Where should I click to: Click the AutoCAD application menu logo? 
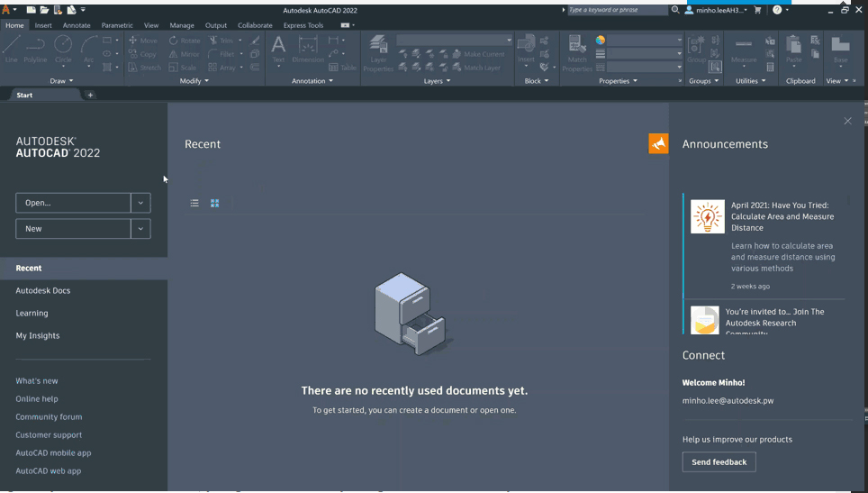(x=6, y=9)
